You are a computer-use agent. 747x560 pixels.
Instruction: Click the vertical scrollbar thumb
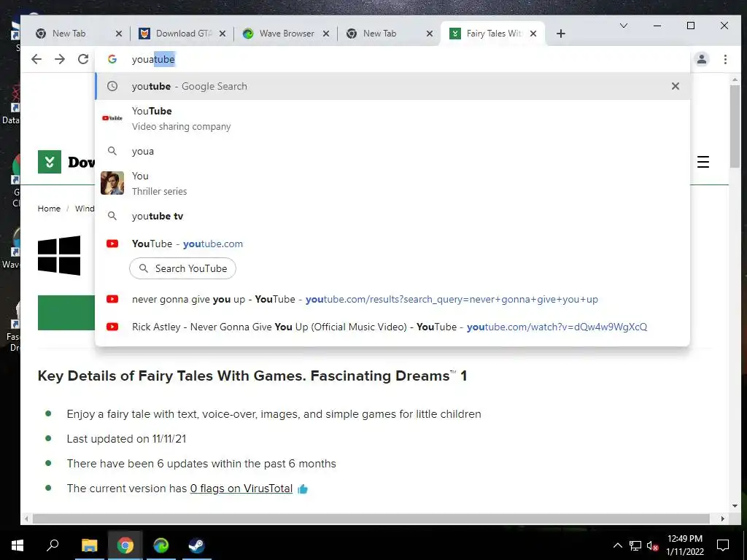735,126
